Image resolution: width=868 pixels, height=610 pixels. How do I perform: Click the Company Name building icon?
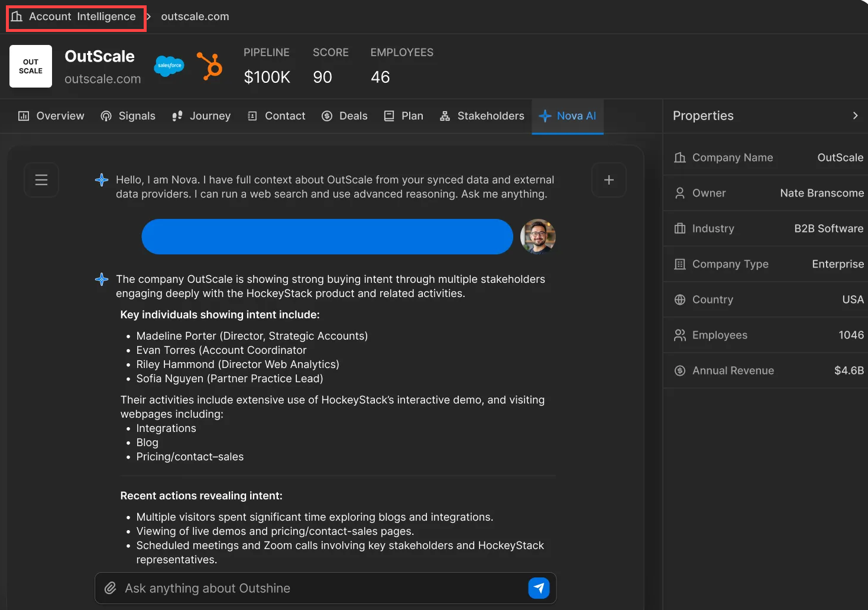coord(680,157)
